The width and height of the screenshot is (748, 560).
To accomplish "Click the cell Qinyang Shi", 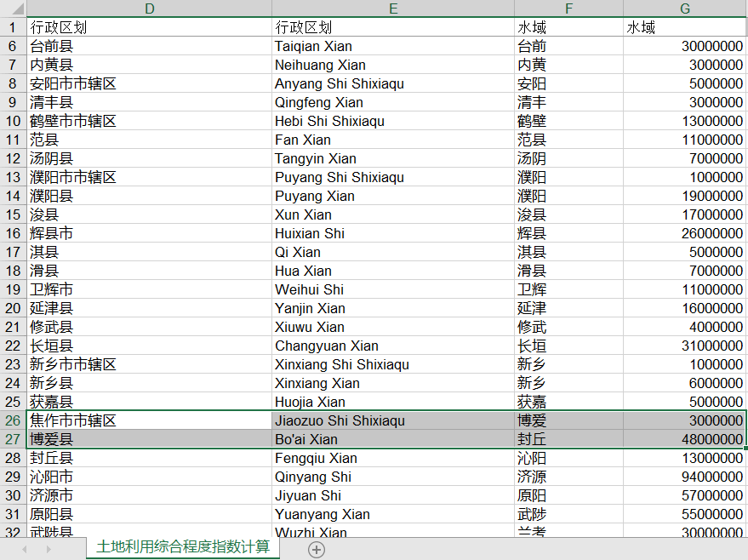I will pyautogui.click(x=393, y=477).
